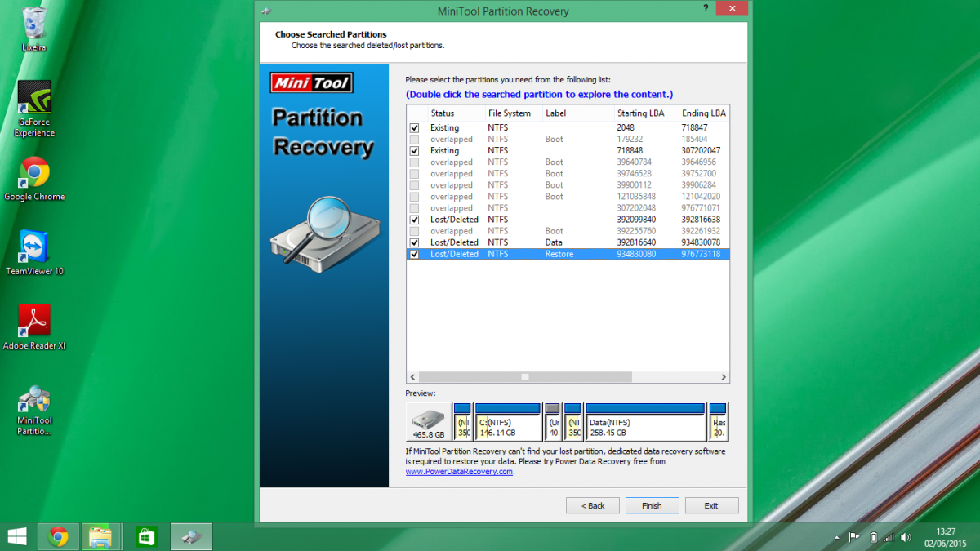Open File Explorer from the taskbar
This screenshot has height=551, width=980.
pos(100,536)
